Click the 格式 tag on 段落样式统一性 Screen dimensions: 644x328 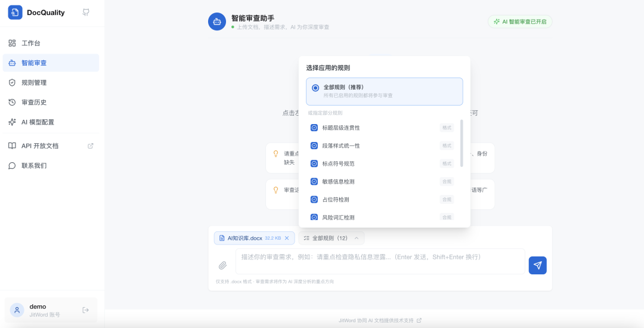pyautogui.click(x=447, y=146)
